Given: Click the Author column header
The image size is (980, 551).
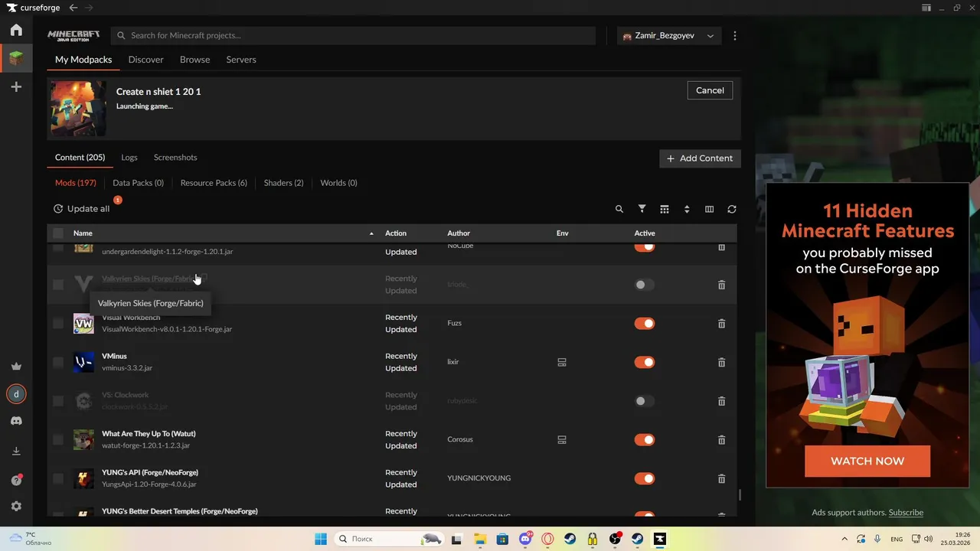Looking at the screenshot, I should click(x=459, y=233).
